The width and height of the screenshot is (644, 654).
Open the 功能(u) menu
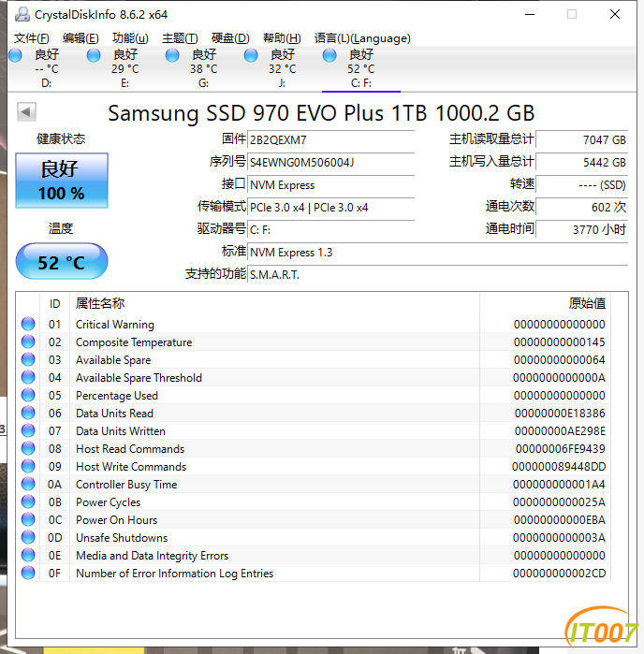[x=130, y=38]
